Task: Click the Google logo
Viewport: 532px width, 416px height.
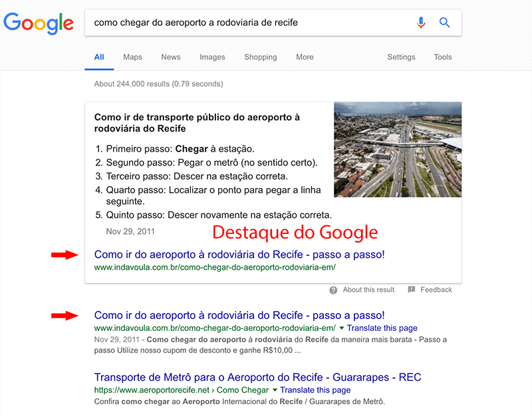Action: (39, 23)
